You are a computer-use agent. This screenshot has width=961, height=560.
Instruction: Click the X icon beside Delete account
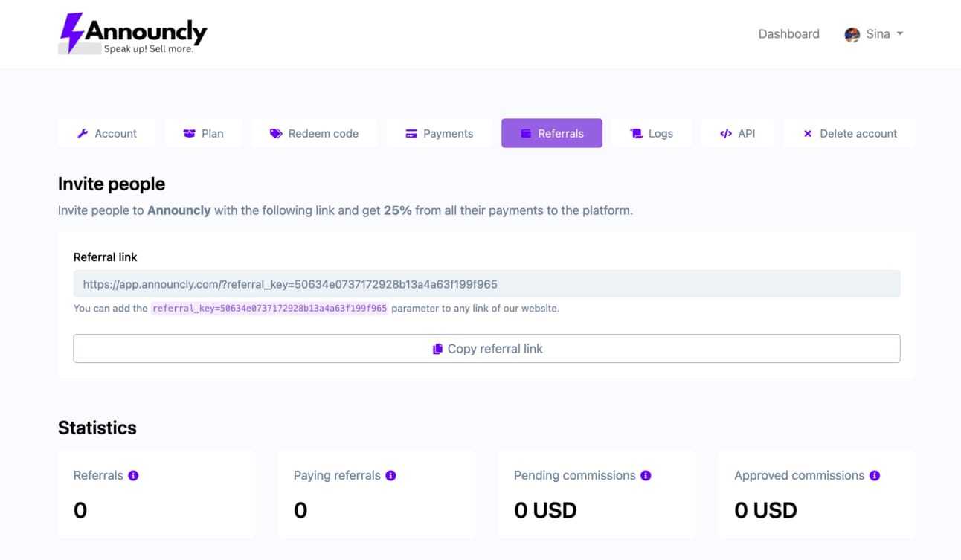pos(808,134)
